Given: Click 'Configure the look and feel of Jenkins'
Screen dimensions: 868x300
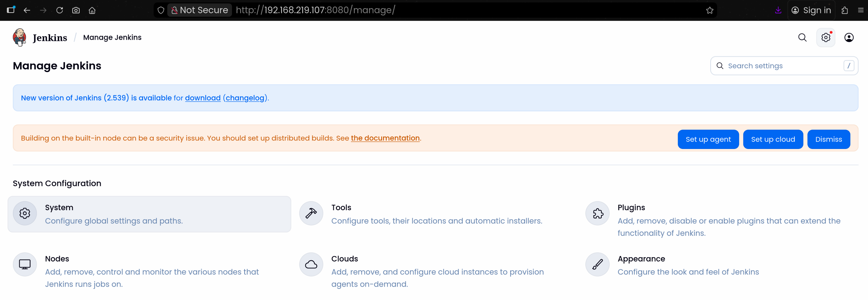Looking at the screenshot, I should 688,272.
